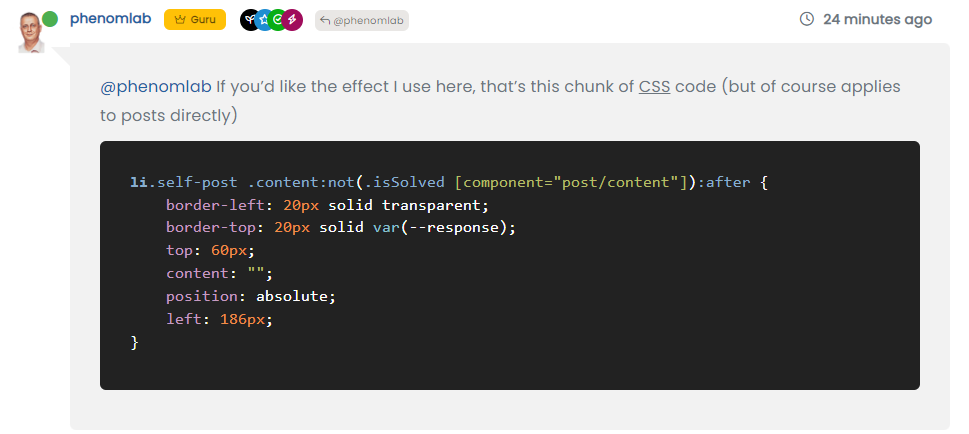Click the "position: absolute" code line
Screen dimensions: 969x434
[251, 297]
